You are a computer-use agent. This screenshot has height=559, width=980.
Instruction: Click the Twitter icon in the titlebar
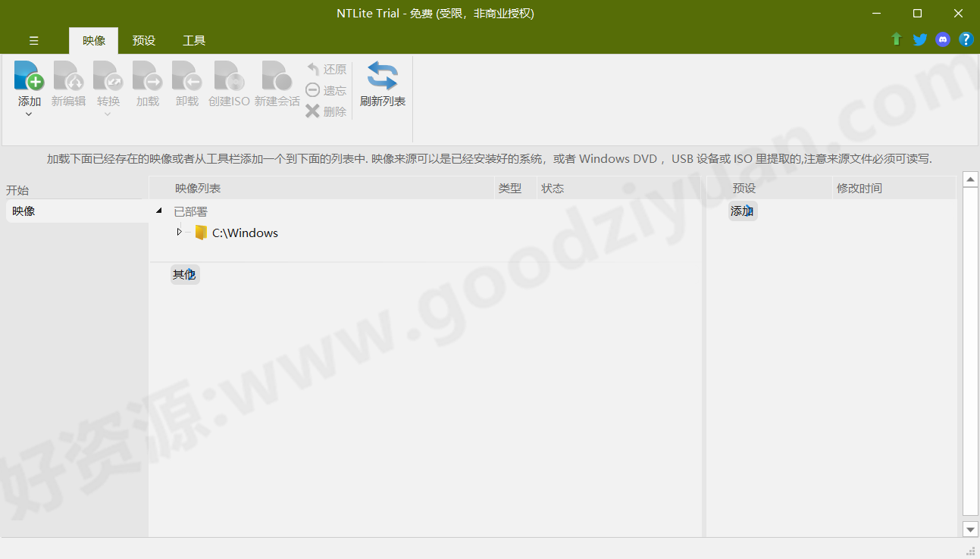(x=919, y=39)
